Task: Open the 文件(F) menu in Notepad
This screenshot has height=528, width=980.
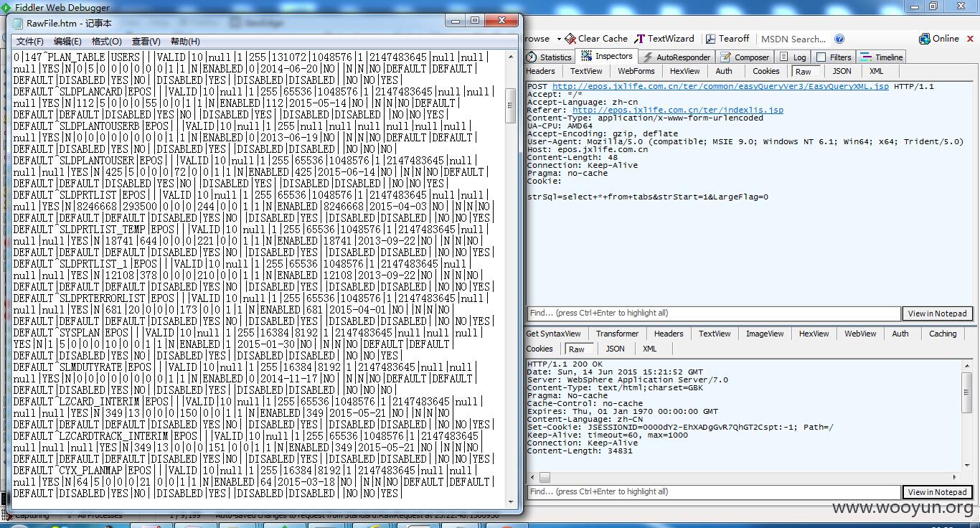Action: (x=30, y=42)
